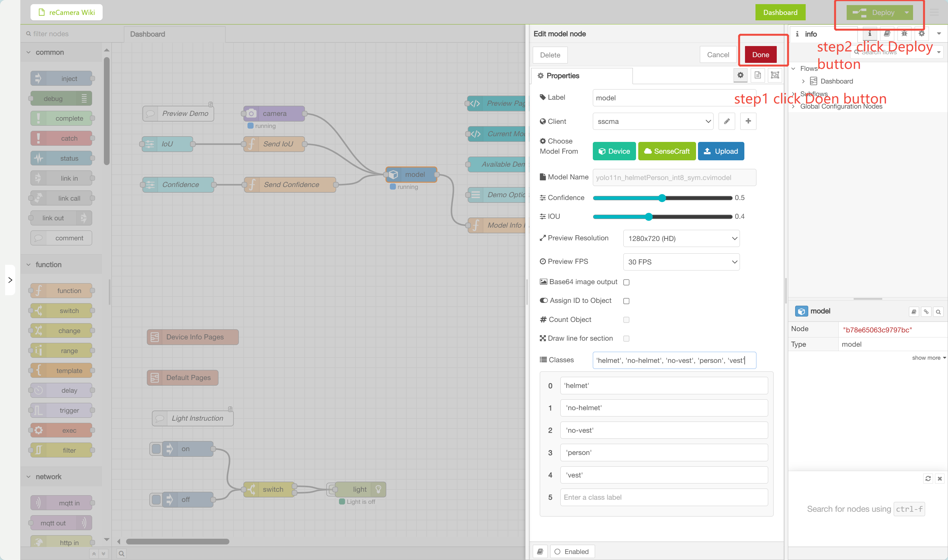Open the sidebar help book icon

click(x=887, y=34)
